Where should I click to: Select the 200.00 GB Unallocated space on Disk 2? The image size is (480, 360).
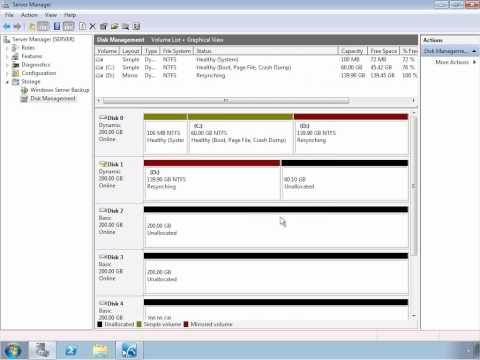276,227
